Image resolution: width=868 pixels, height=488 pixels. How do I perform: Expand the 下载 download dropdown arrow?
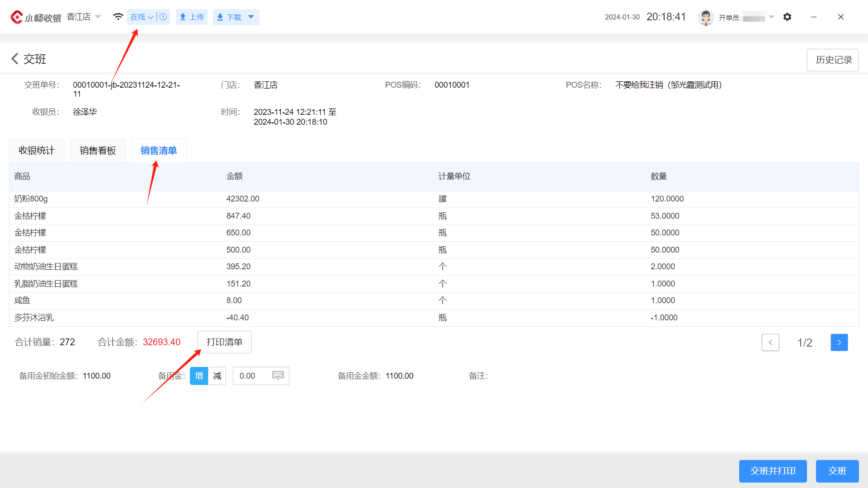[x=251, y=17]
